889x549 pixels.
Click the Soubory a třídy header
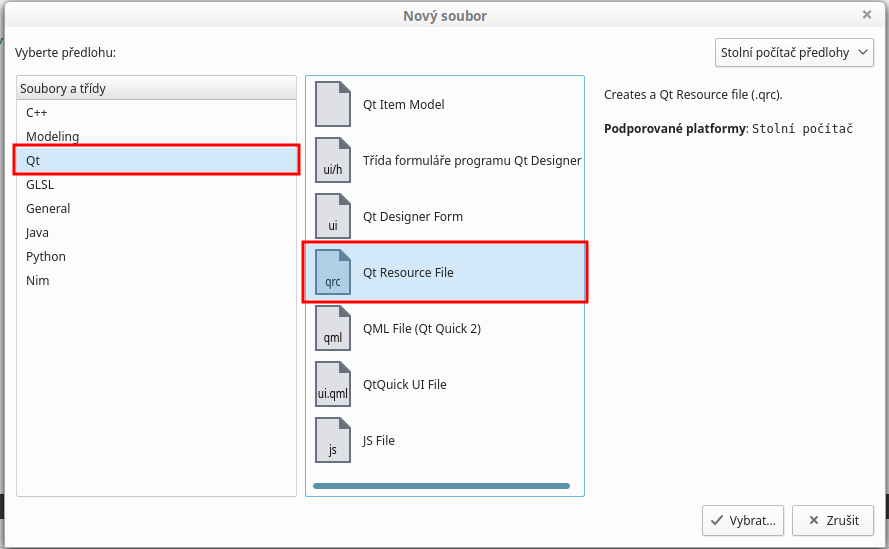click(156, 88)
